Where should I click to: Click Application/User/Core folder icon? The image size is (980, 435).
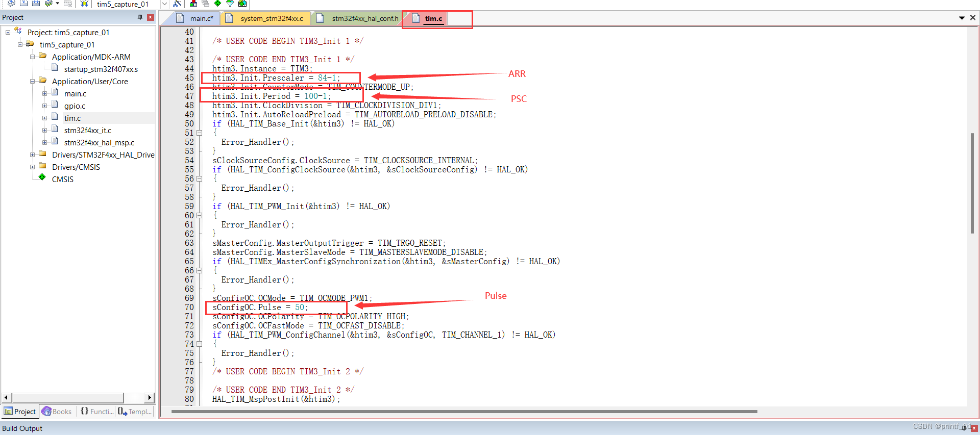coord(42,81)
